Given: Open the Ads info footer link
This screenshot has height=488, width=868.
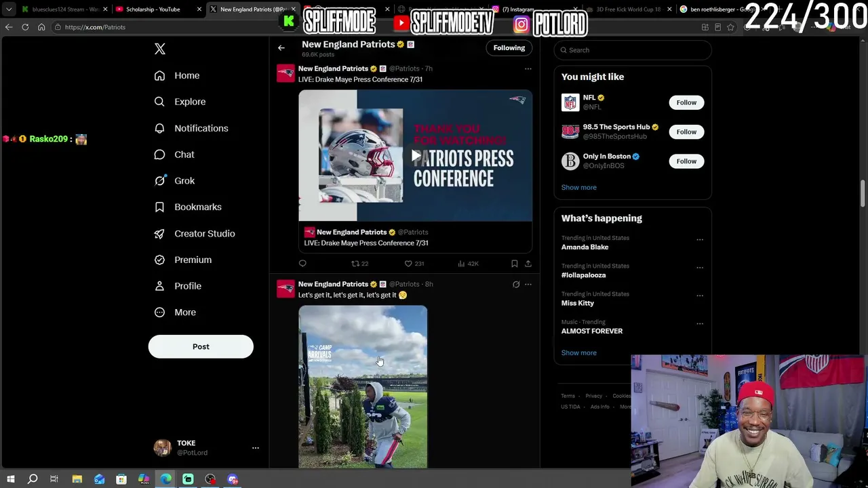Looking at the screenshot, I should point(599,407).
